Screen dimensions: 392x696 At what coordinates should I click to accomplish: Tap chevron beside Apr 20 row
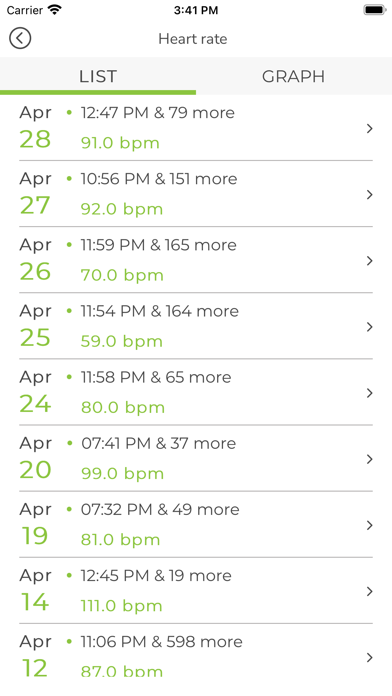click(369, 459)
